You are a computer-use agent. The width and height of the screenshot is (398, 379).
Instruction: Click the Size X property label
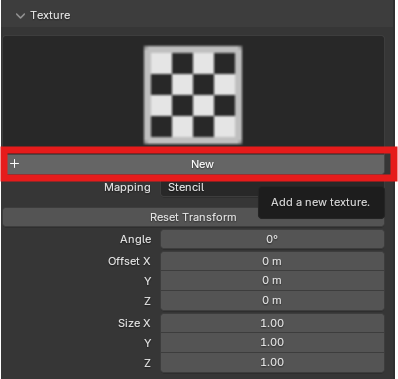pos(134,323)
